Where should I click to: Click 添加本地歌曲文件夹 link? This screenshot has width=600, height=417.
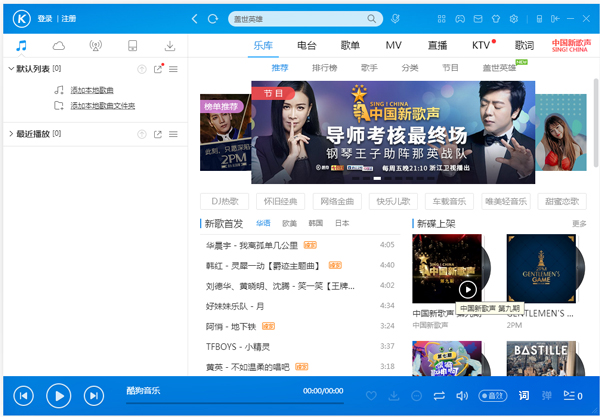103,106
